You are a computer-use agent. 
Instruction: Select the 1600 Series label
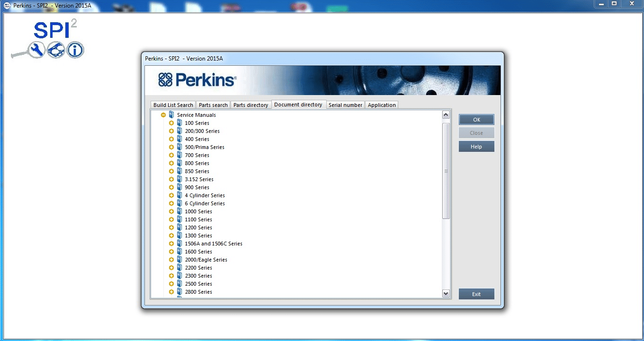click(x=198, y=252)
